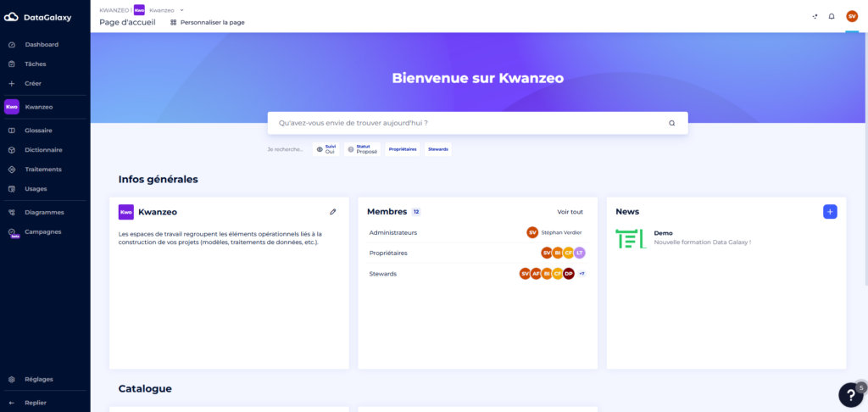This screenshot has height=412, width=868.
Task: Open the notifications bell
Action: pos(832,17)
